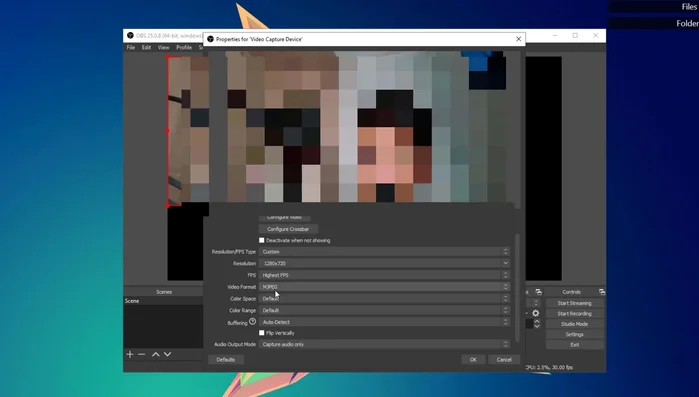
Task: Confirm the properties with OK
Action: click(473, 360)
